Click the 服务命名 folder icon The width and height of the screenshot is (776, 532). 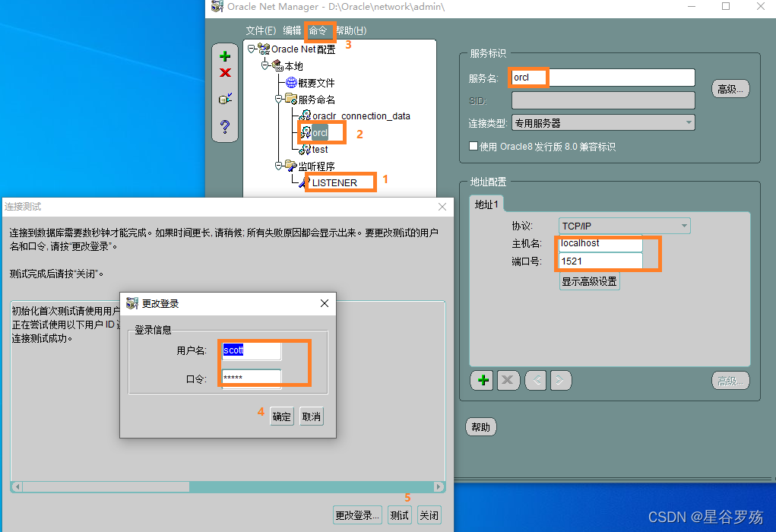291,99
